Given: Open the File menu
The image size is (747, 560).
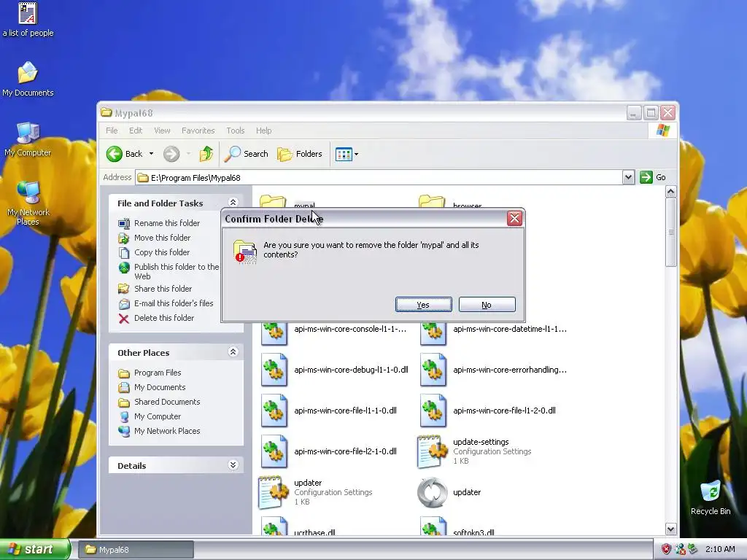Looking at the screenshot, I should (112, 131).
